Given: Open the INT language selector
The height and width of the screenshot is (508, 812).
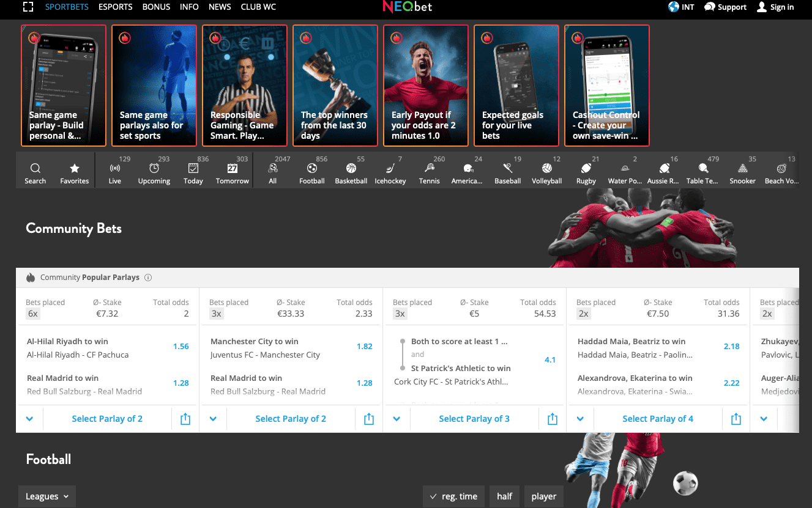Looking at the screenshot, I should 681,7.
